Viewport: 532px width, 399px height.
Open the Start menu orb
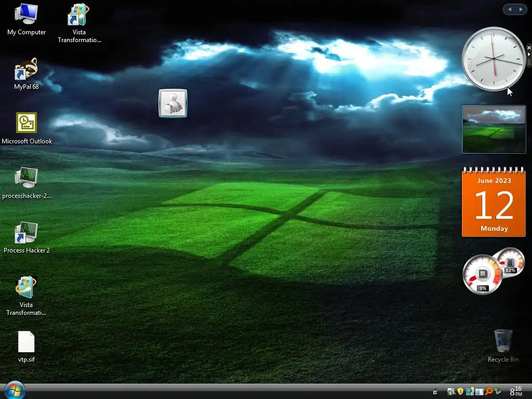click(x=15, y=390)
